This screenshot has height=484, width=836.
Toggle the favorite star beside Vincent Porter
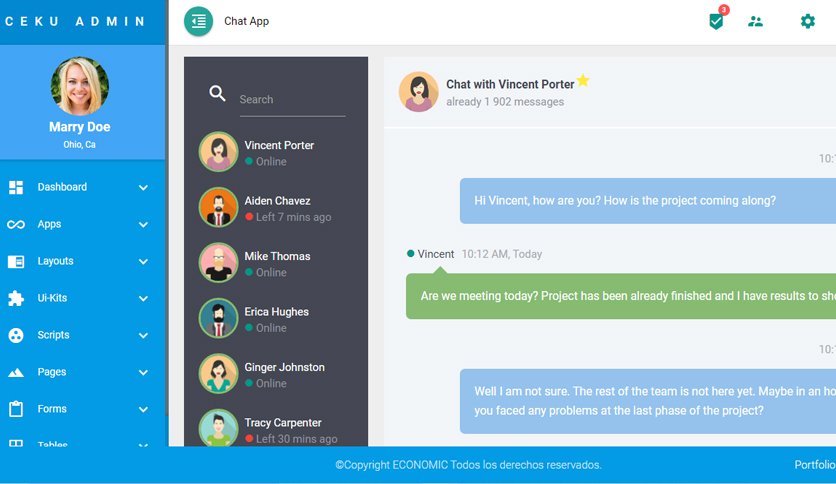[x=583, y=80]
